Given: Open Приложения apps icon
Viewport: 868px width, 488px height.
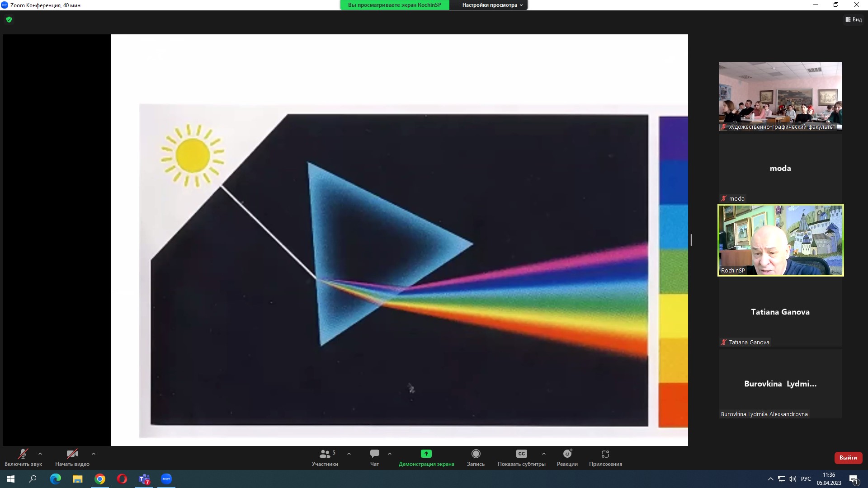Looking at the screenshot, I should tap(605, 454).
